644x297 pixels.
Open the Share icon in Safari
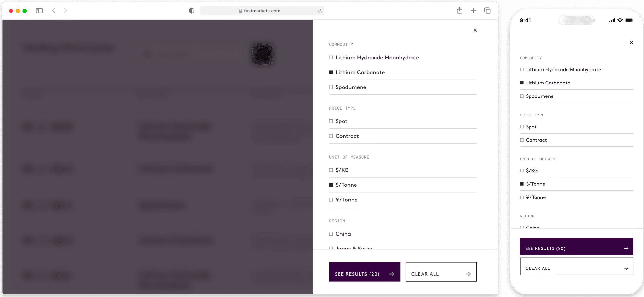click(x=459, y=11)
